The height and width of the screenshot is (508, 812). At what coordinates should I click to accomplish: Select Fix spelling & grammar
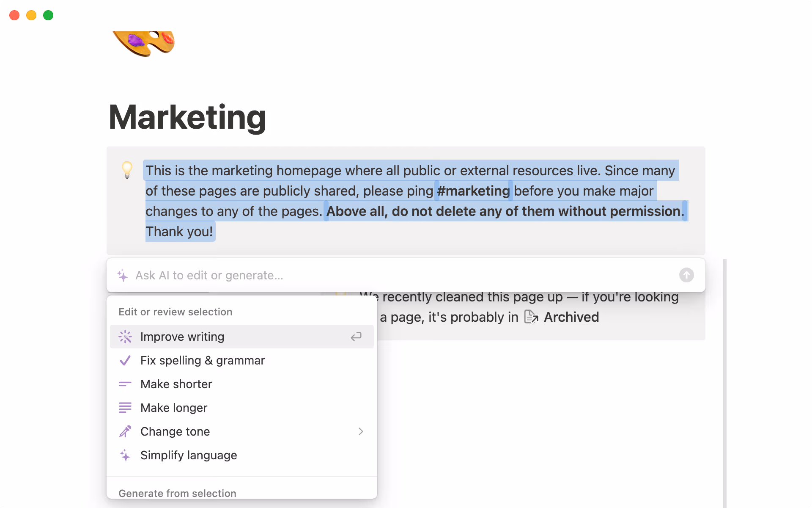click(x=203, y=360)
